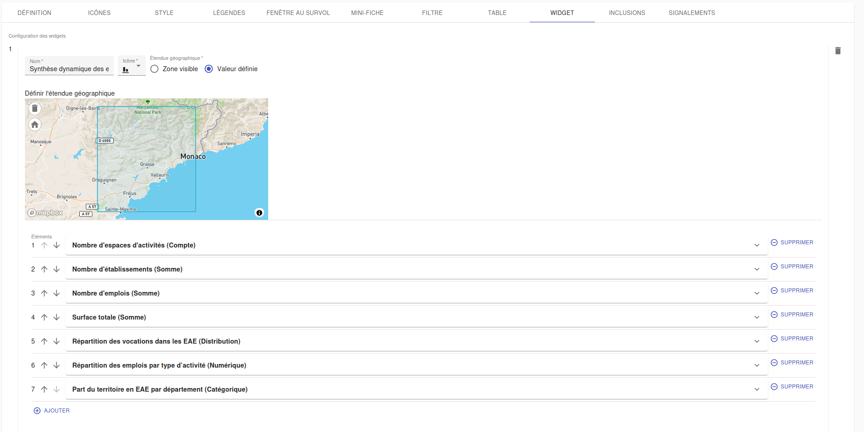Image resolution: width=868 pixels, height=432 pixels.
Task: Switch to the DÉFINITION tab
Action: point(34,13)
